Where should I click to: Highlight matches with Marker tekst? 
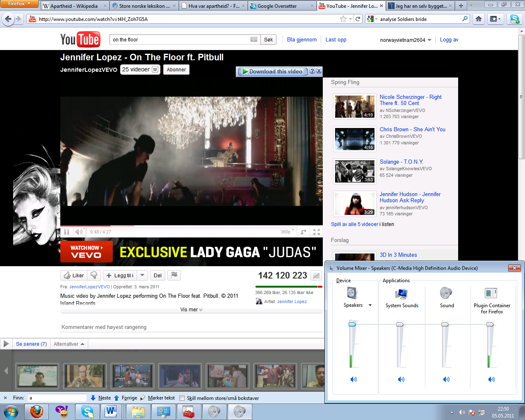click(x=157, y=398)
